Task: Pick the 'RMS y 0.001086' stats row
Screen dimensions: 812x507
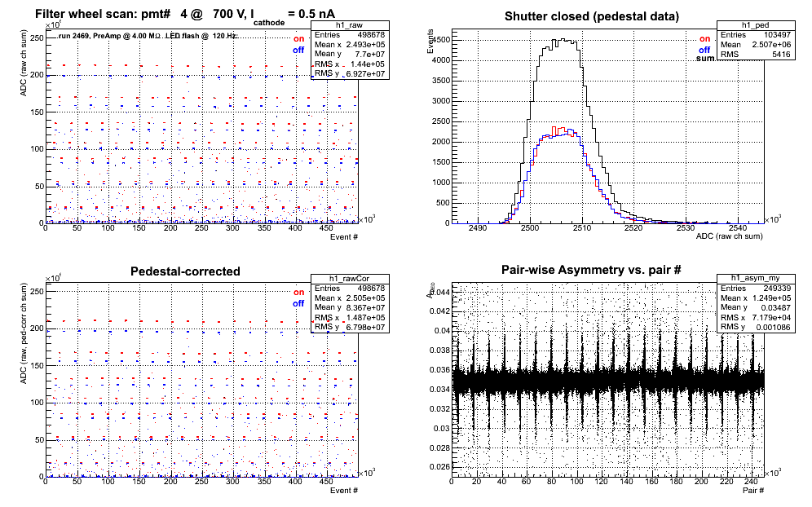Action: 756,326
